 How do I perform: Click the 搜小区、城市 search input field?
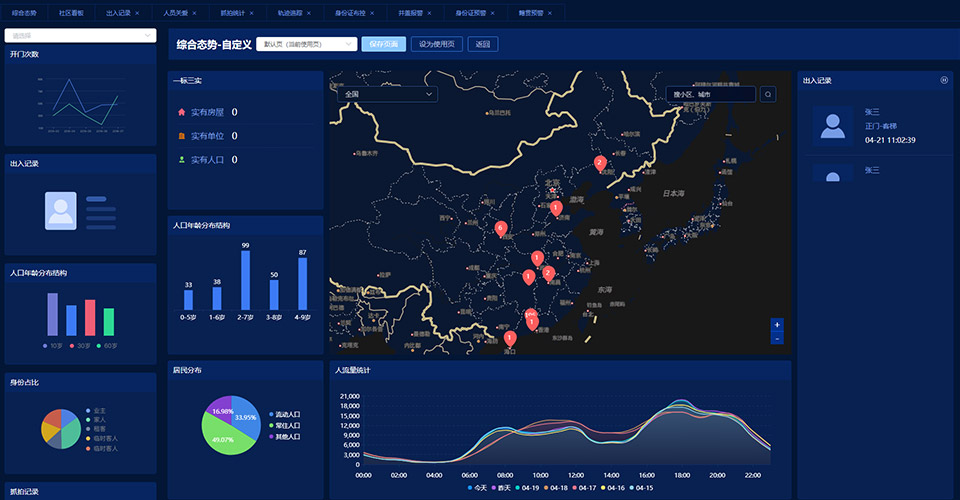710,94
